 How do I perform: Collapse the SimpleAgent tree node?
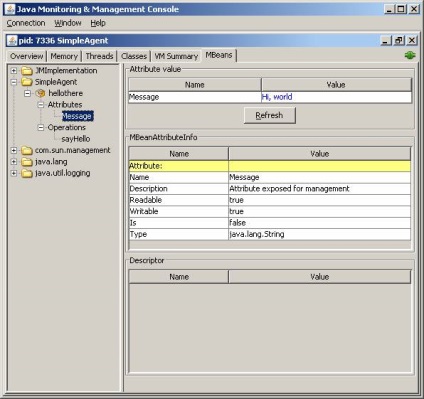click(14, 82)
